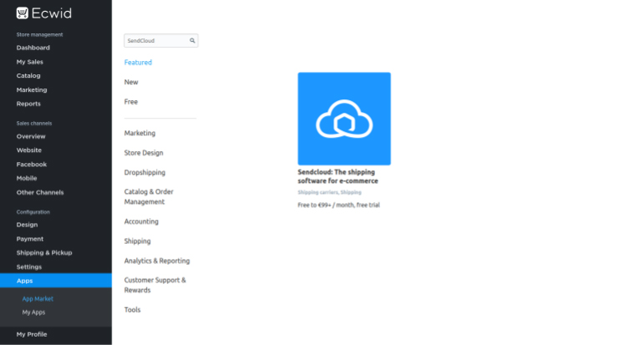Select Customer Support & Rewards category

155,285
